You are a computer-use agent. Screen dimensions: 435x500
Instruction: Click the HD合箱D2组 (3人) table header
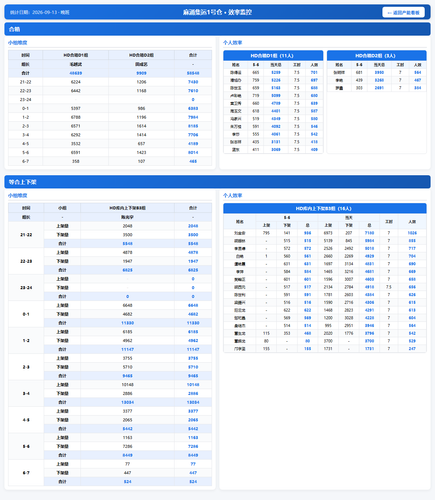(x=376, y=56)
